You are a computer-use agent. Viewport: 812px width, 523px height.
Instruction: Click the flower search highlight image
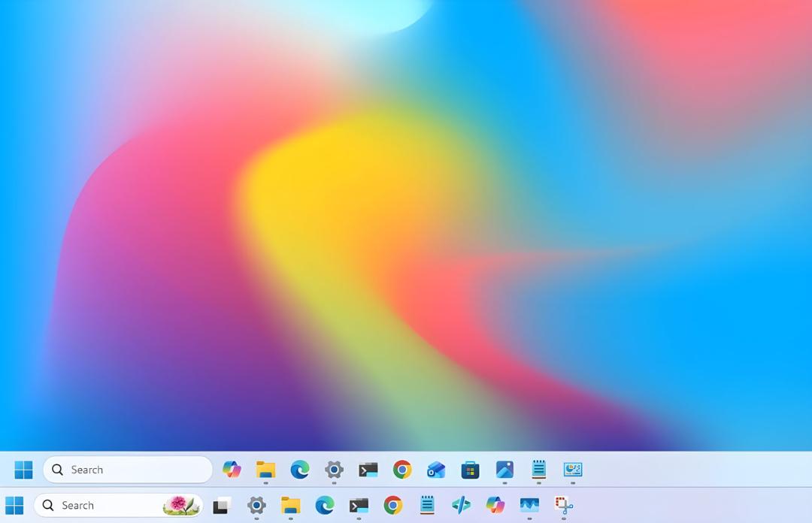pos(181,506)
